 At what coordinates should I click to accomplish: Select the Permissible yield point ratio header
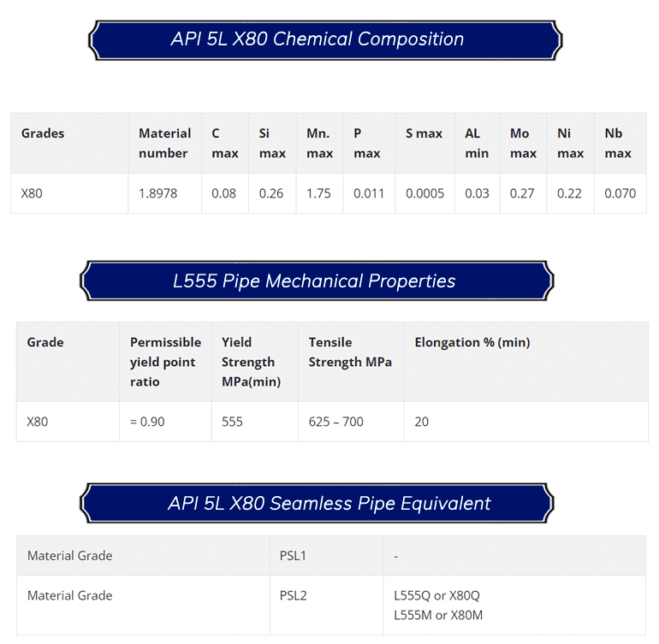(x=165, y=362)
